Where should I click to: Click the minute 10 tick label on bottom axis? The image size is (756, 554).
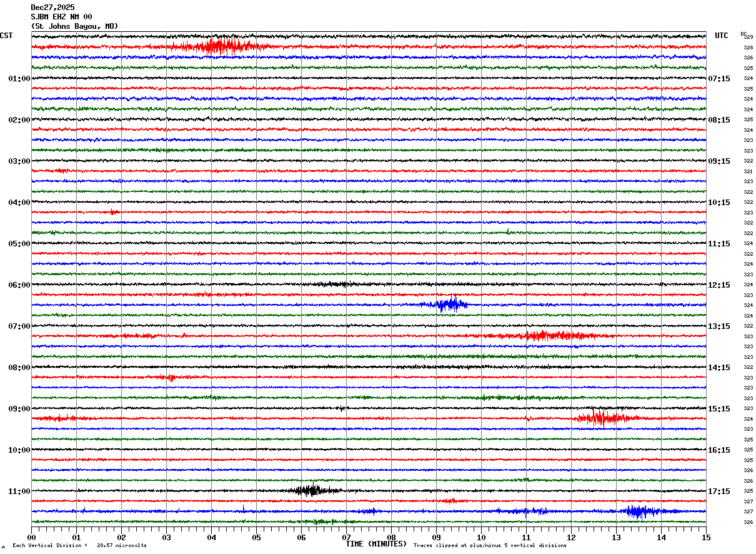tap(481, 537)
